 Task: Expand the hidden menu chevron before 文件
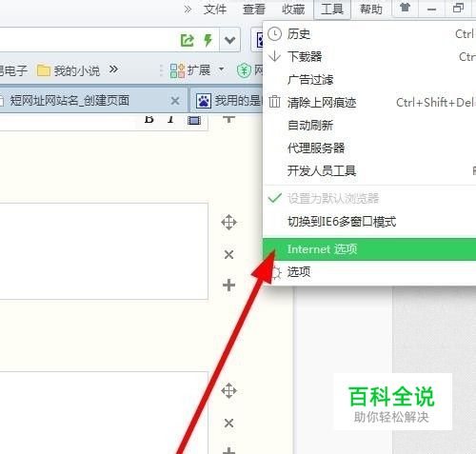click(x=188, y=10)
